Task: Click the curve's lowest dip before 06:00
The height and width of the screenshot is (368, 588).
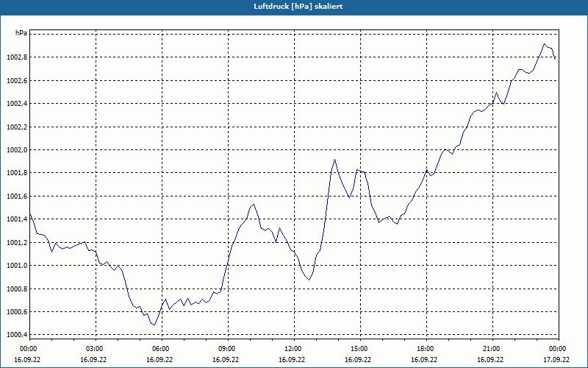Action: [x=154, y=325]
